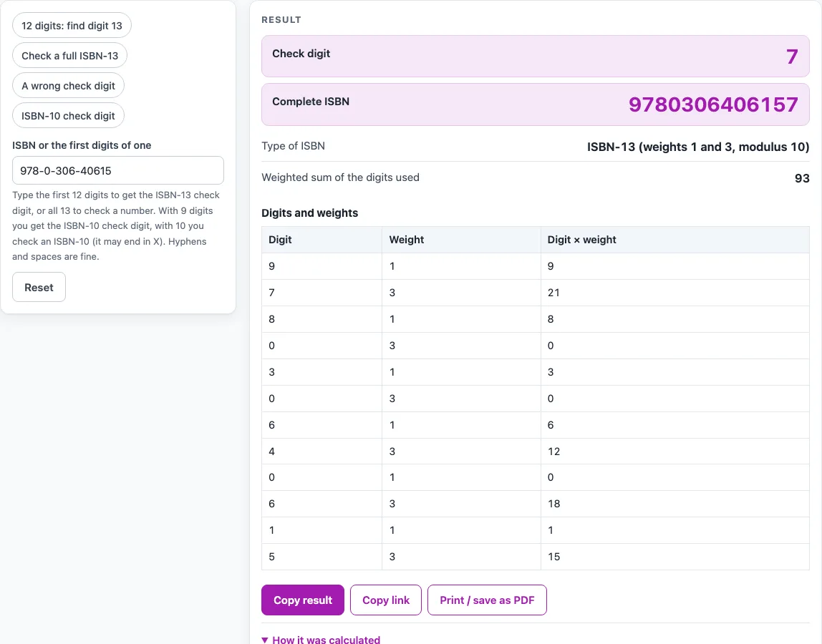Click the Reset button
This screenshot has width=822, height=644.
[39, 287]
